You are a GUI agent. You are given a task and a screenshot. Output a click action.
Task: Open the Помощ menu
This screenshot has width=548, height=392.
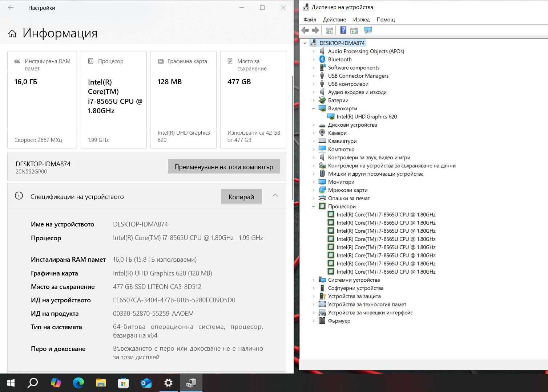click(x=386, y=20)
